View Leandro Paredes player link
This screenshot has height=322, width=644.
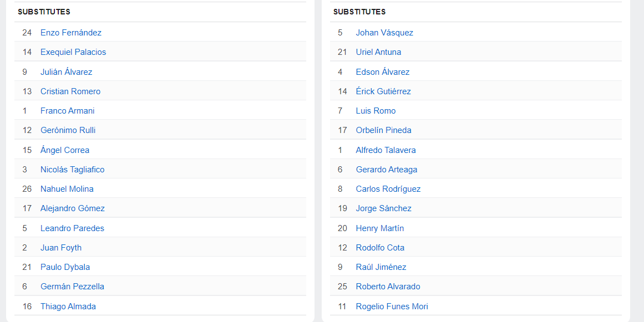[72, 228]
